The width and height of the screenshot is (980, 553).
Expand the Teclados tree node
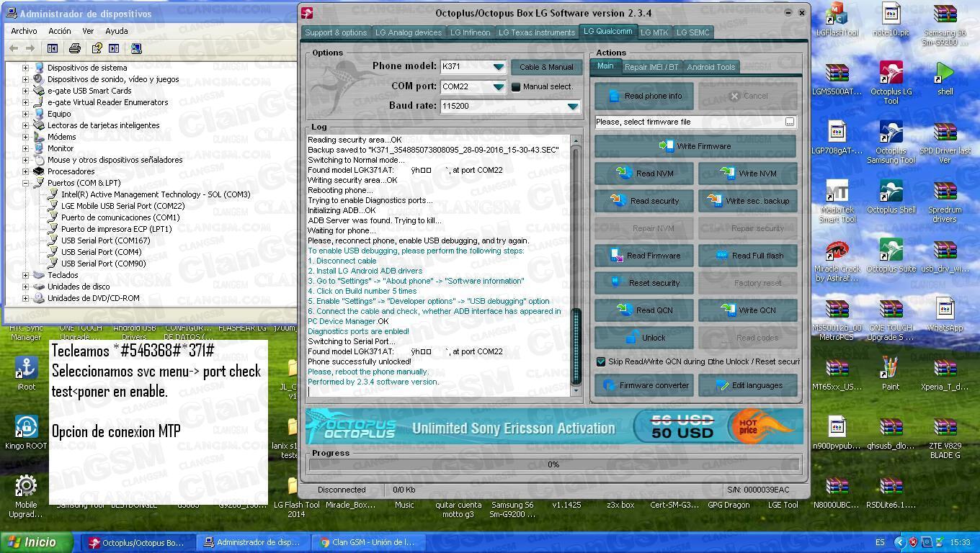(x=26, y=275)
